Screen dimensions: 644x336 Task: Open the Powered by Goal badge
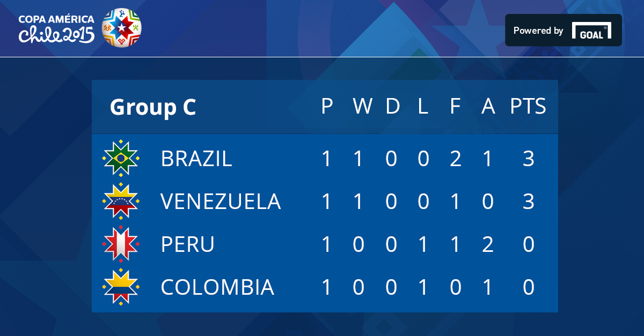(563, 30)
